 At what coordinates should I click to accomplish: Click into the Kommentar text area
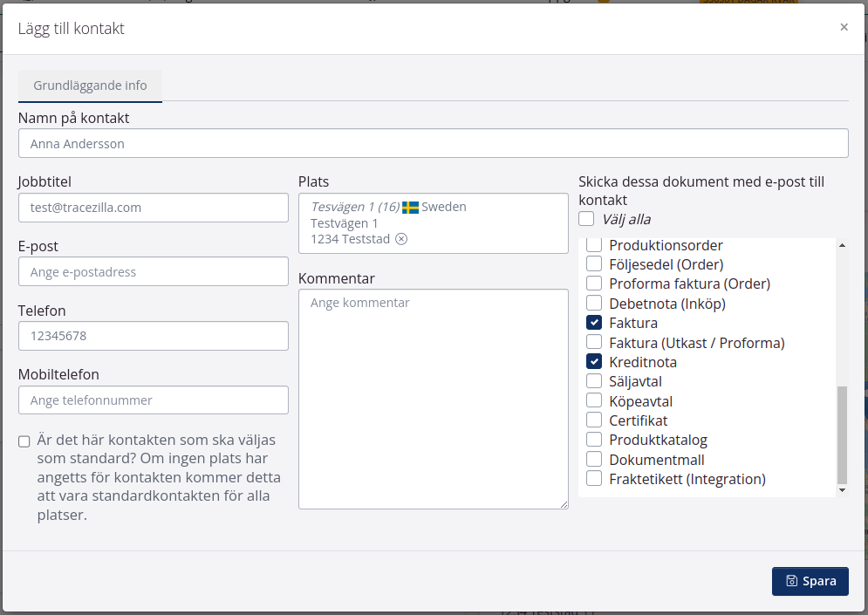point(433,399)
